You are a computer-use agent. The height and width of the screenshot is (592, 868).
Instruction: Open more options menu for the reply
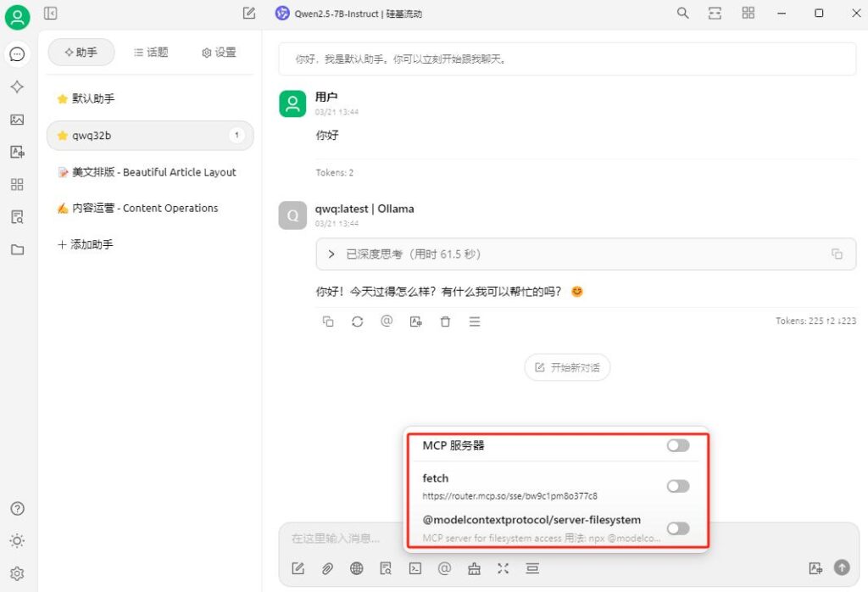point(475,321)
